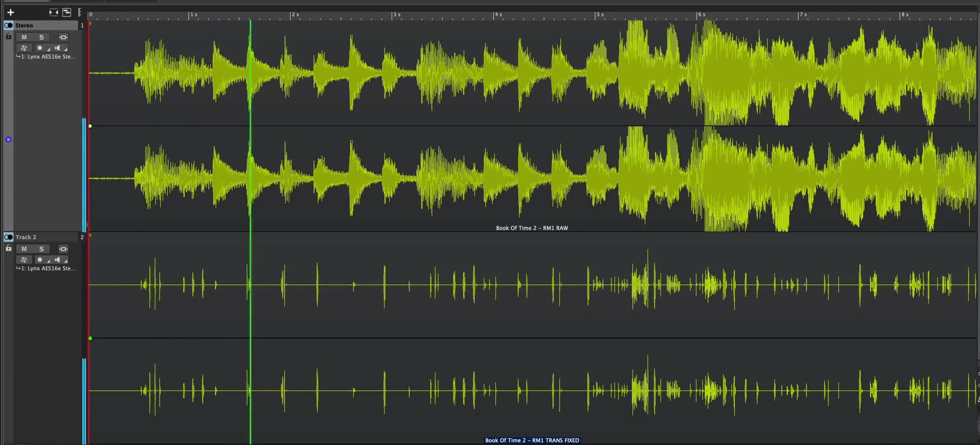
Task: Mute the Stereo track with its M button
Action: coord(23,37)
